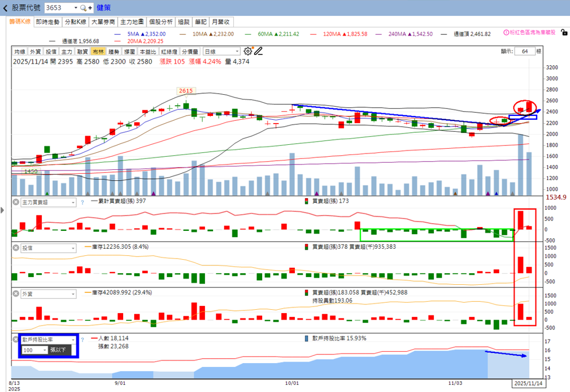Toggle the 融資 overlay button
The image size is (570, 392).
pyautogui.click(x=82, y=52)
